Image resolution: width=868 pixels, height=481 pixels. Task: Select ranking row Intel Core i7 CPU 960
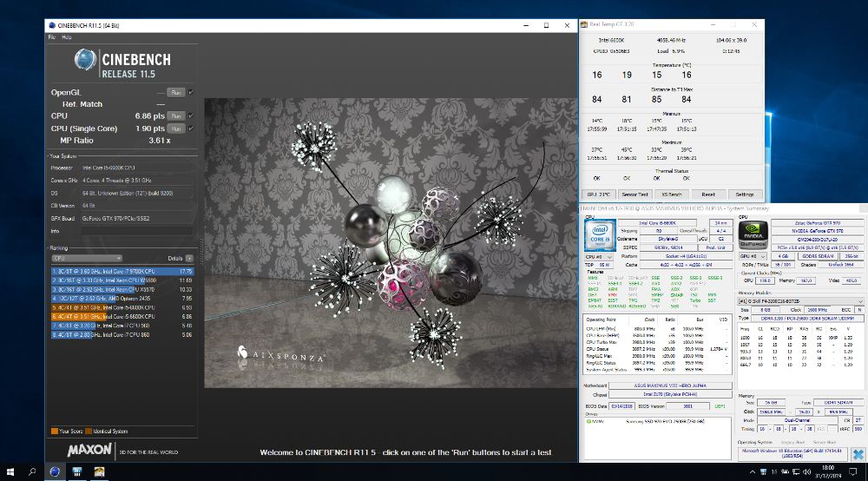122,326
